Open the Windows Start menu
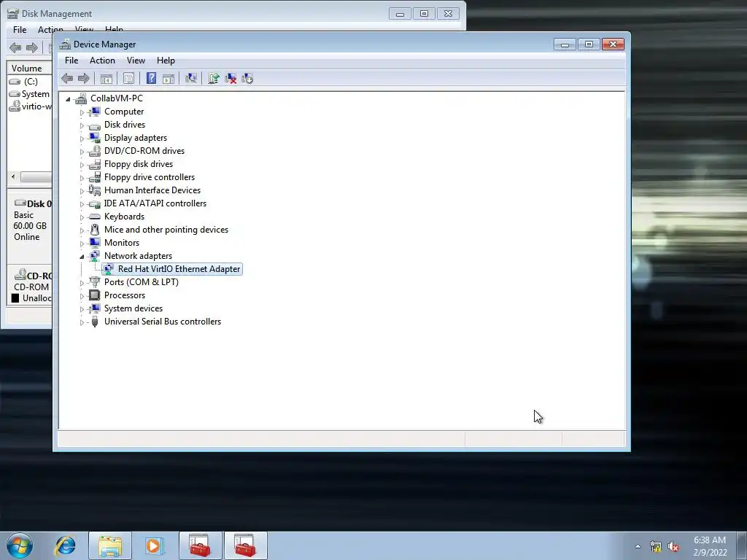Screen dimensions: 747x560 click(20, 545)
